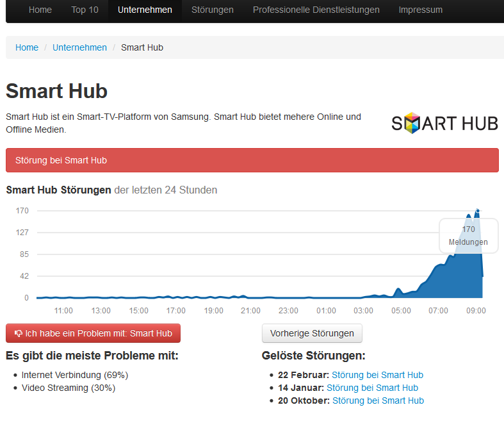This screenshot has width=504, height=421.
Task: Click the Home breadcrumb link
Action: [x=27, y=47]
